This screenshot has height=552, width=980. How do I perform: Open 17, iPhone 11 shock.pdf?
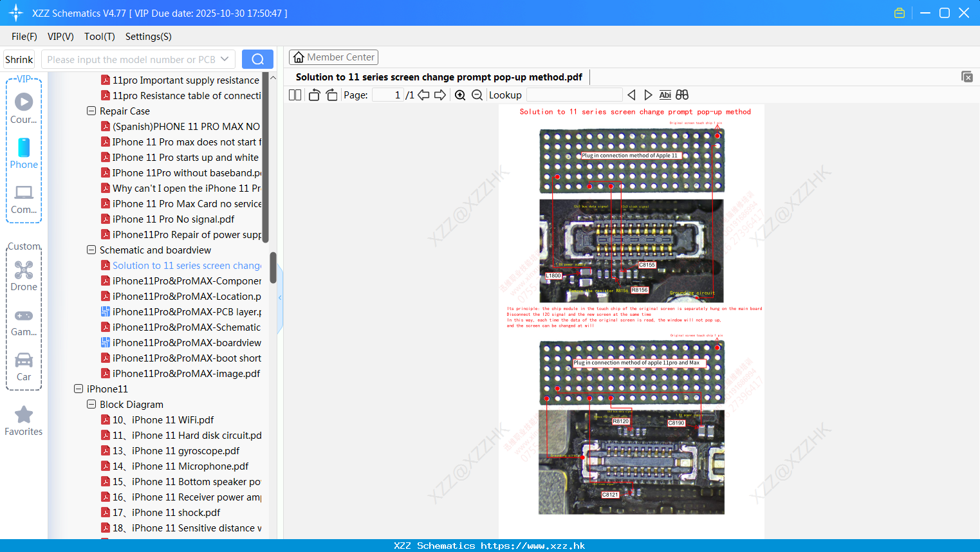pos(161,513)
